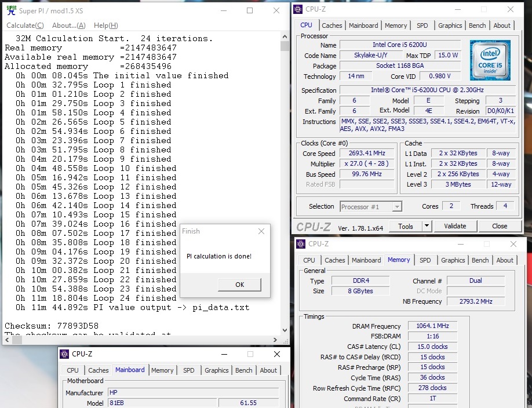This screenshot has height=408, width=532.
Task: Click the CPU-Z icon in Mainboard window title
Action: (64, 354)
